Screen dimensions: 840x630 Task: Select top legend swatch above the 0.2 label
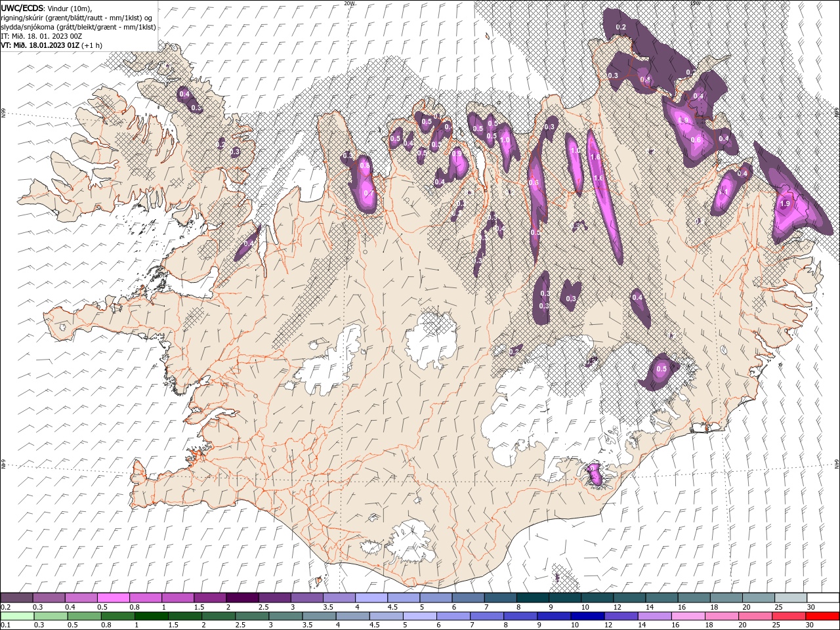coord(16,598)
